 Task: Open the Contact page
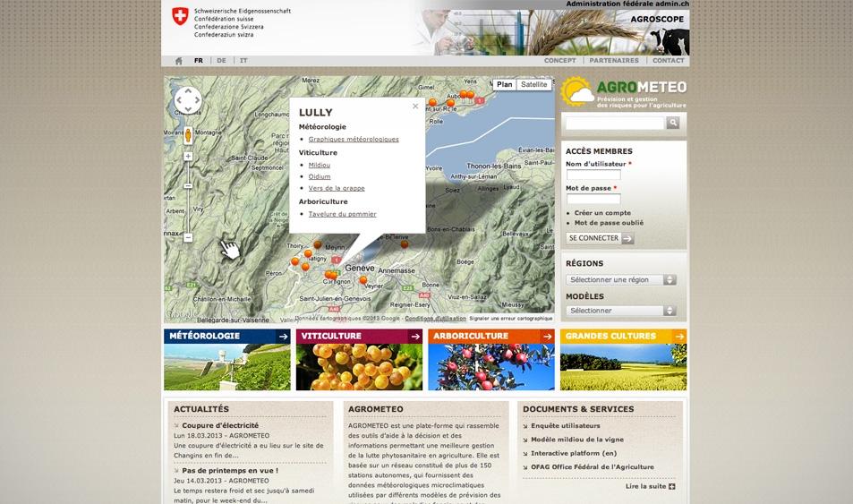668,60
